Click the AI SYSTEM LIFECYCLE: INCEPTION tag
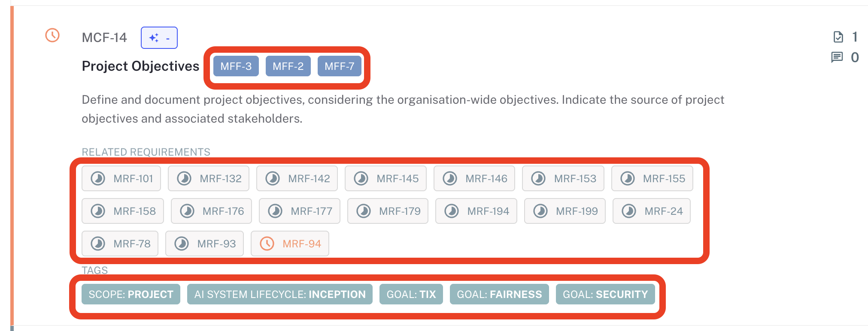 [280, 294]
